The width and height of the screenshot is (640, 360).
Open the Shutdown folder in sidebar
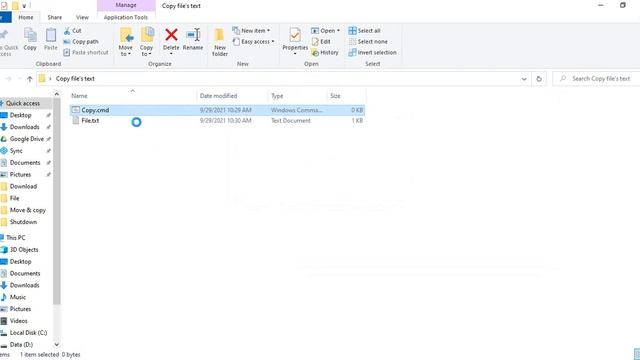click(23, 222)
